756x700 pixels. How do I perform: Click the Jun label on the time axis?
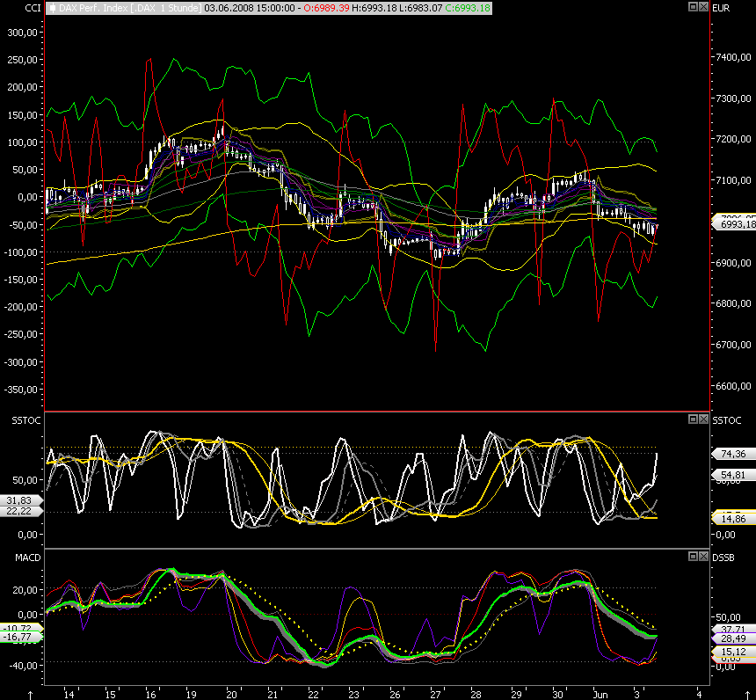coord(600,695)
